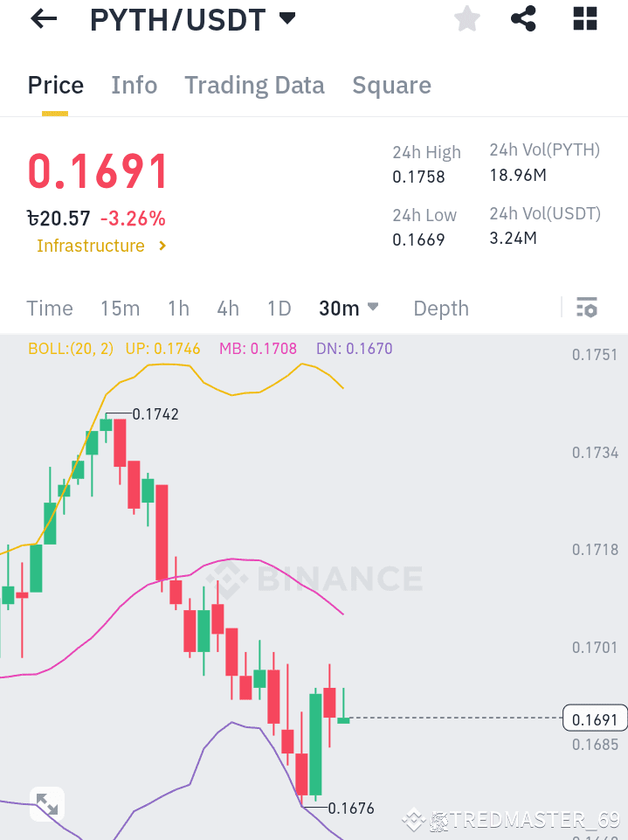Select the Info section
Viewport: 628px width, 840px height.
tap(134, 85)
